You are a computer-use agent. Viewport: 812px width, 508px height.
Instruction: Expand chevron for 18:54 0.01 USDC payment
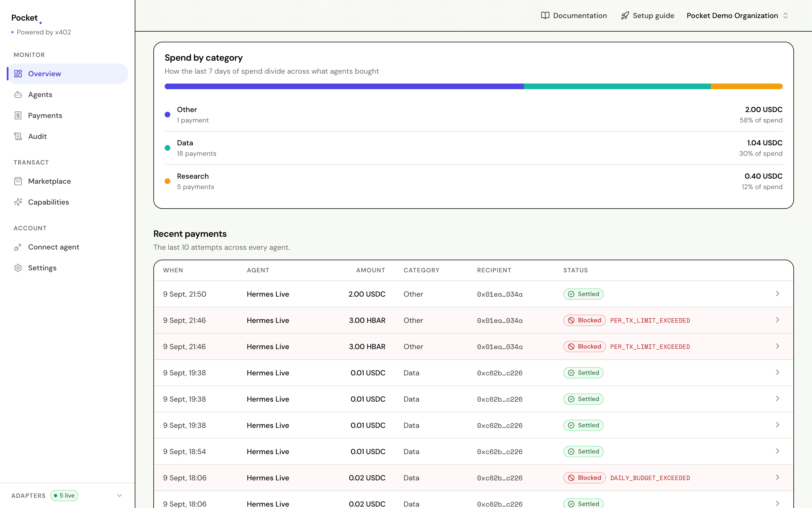[x=777, y=451]
